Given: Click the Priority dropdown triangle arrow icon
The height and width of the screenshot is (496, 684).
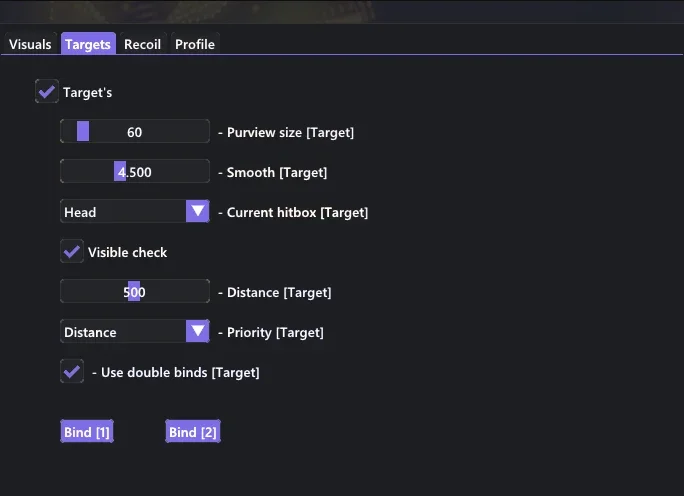Looking at the screenshot, I should tap(198, 331).
